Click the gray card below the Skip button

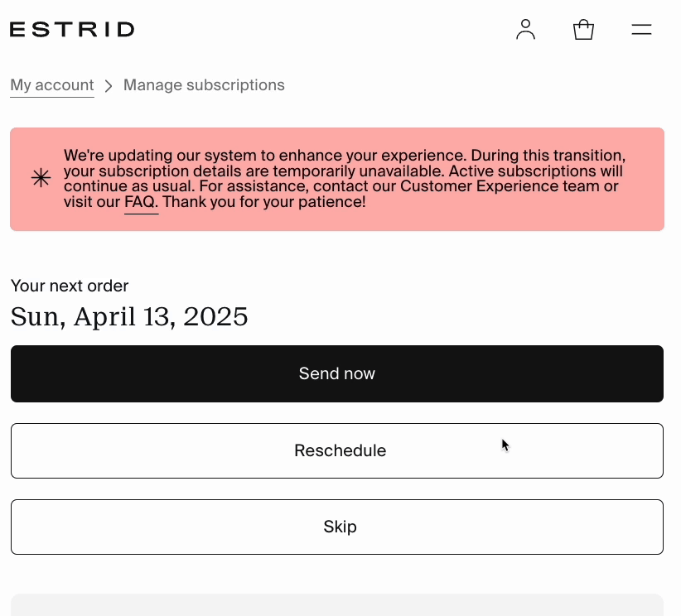pyautogui.click(x=337, y=604)
